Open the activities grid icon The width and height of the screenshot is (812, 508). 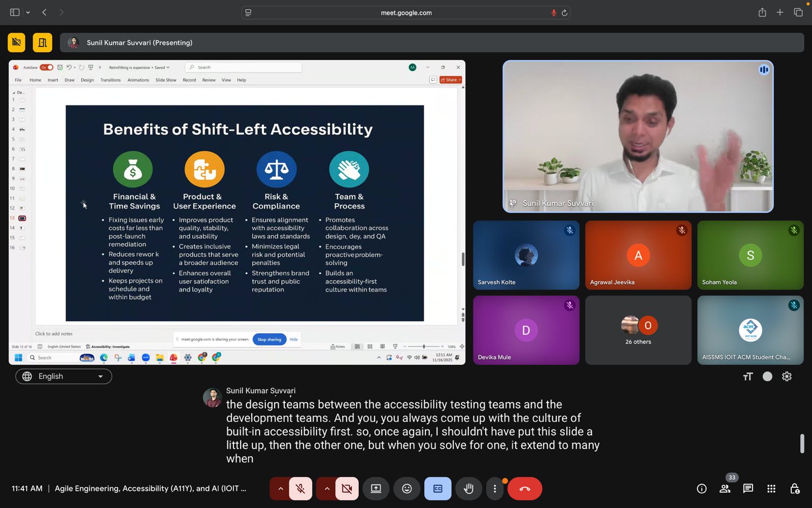[x=771, y=489]
